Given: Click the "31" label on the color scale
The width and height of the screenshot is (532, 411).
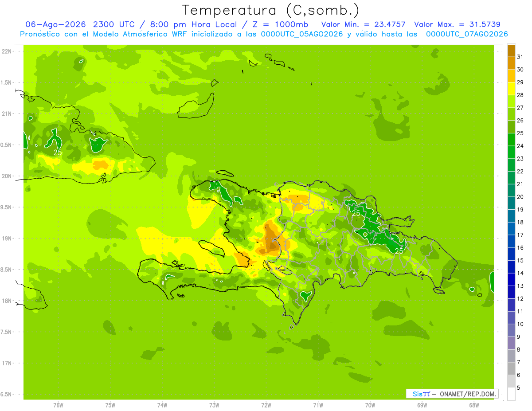Looking at the screenshot, I should (520, 57).
